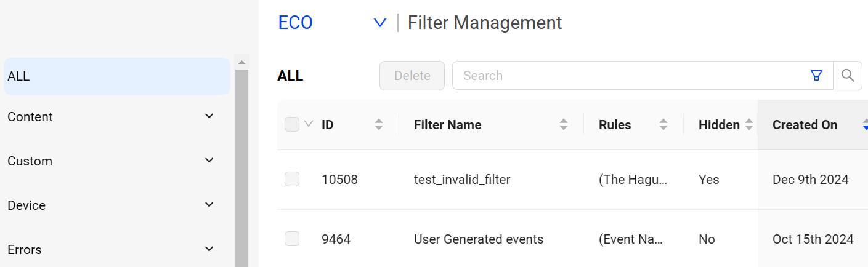The height and width of the screenshot is (267, 868).
Task: Open the test_invalid_filter filter entry
Action: tap(462, 180)
